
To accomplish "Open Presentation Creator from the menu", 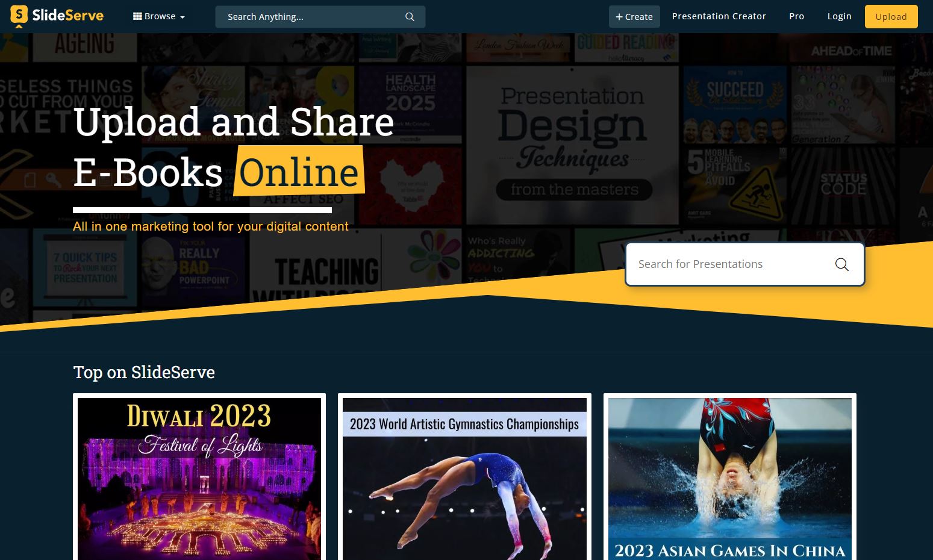I will (719, 16).
